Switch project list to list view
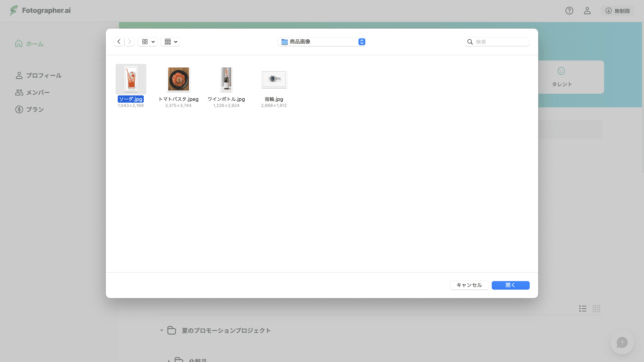This screenshot has width=644, height=362. point(583,309)
